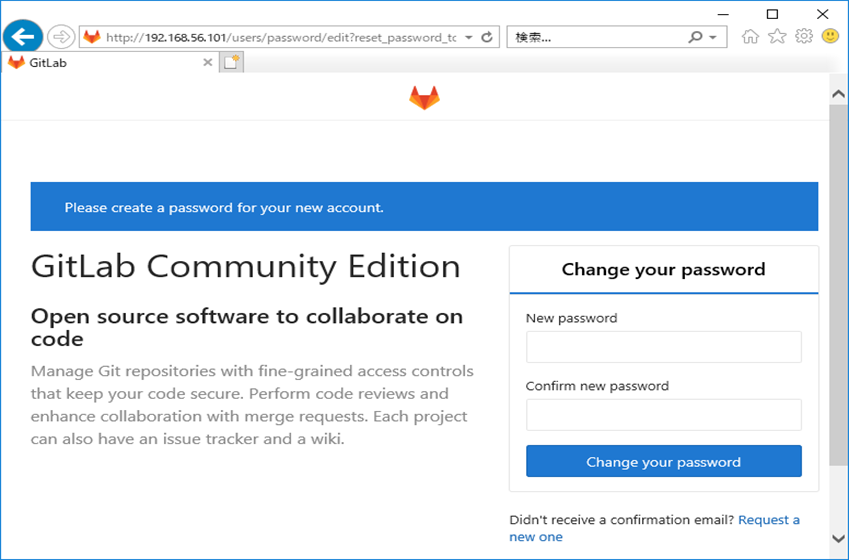Click the scrollbar up arrow
Viewport: 849px width, 560px height.
pos(838,94)
